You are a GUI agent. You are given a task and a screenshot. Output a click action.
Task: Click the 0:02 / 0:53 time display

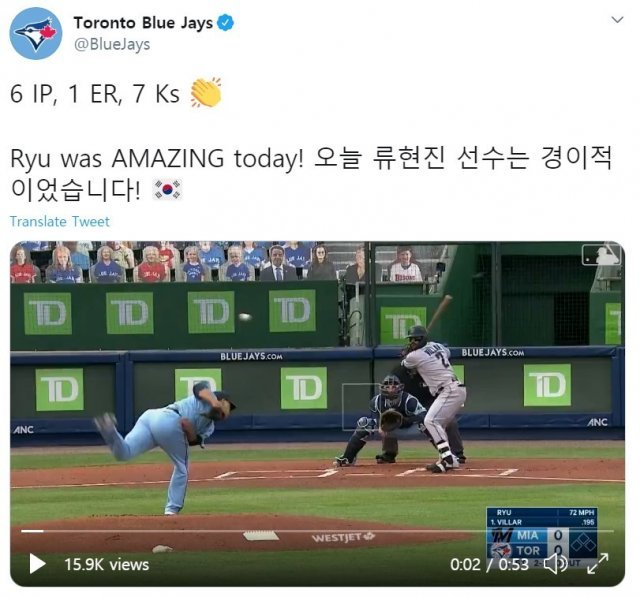pos(489,565)
